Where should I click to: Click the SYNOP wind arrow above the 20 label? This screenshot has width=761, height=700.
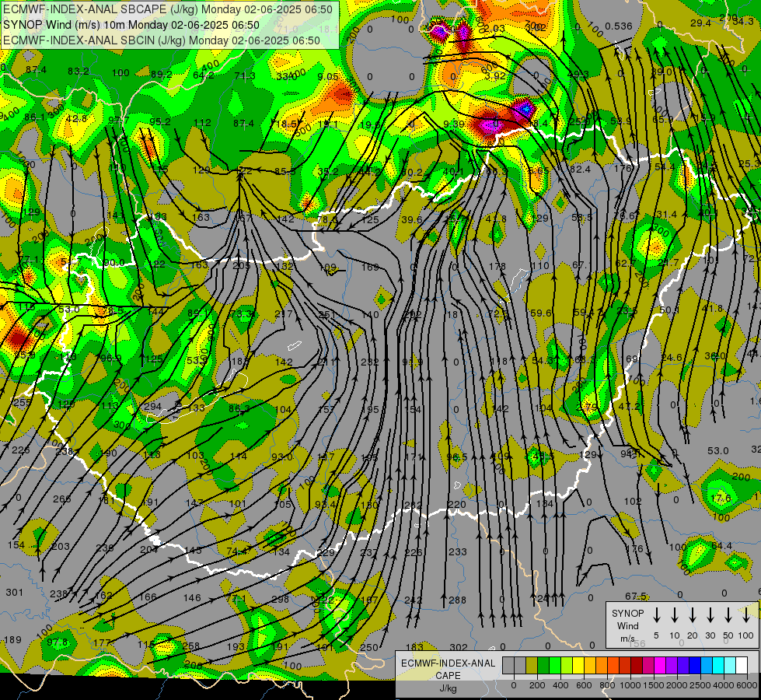(693, 615)
